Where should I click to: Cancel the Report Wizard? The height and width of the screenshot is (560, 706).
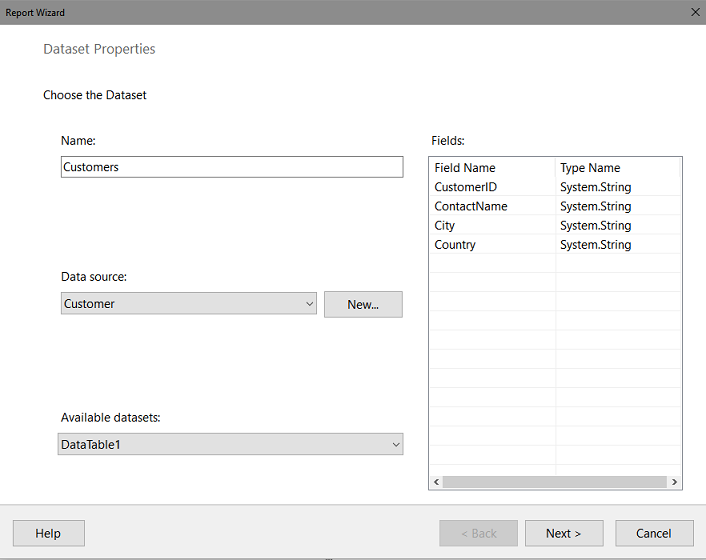(654, 533)
